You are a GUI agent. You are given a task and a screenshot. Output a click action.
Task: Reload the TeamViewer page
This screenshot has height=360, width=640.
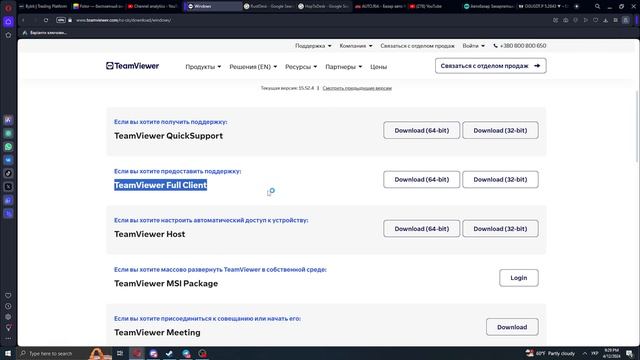[x=46, y=20]
